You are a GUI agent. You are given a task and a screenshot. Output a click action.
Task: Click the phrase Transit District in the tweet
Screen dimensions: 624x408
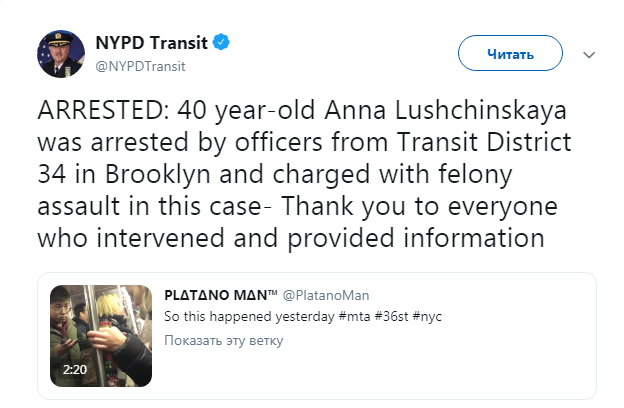(484, 142)
